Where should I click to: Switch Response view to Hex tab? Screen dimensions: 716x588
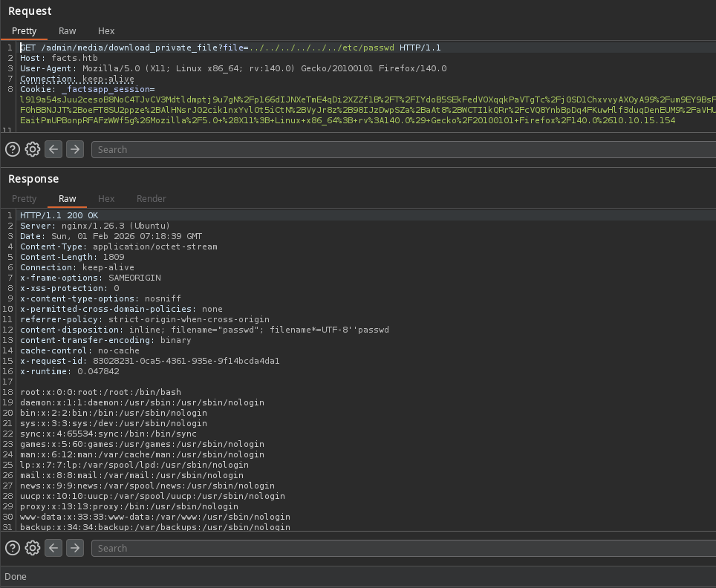(x=106, y=198)
